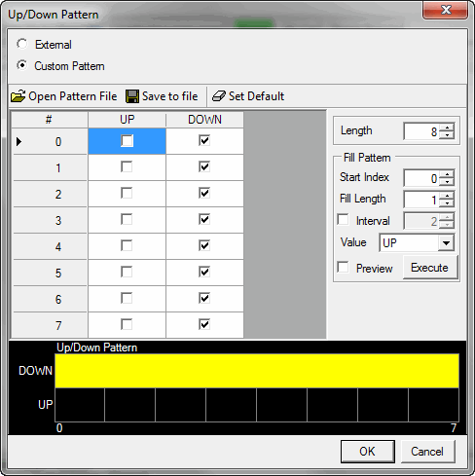
Task: Click the Save to file floppy icon
Action: [132, 96]
